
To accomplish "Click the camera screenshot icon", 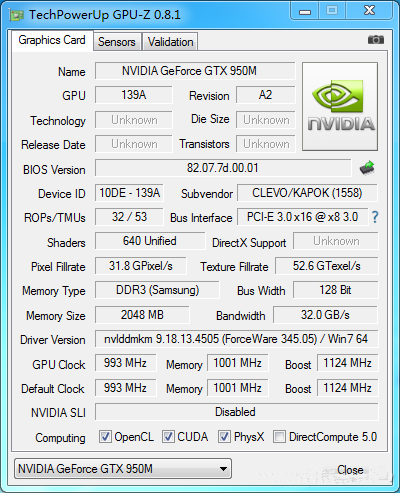I will 376,40.
